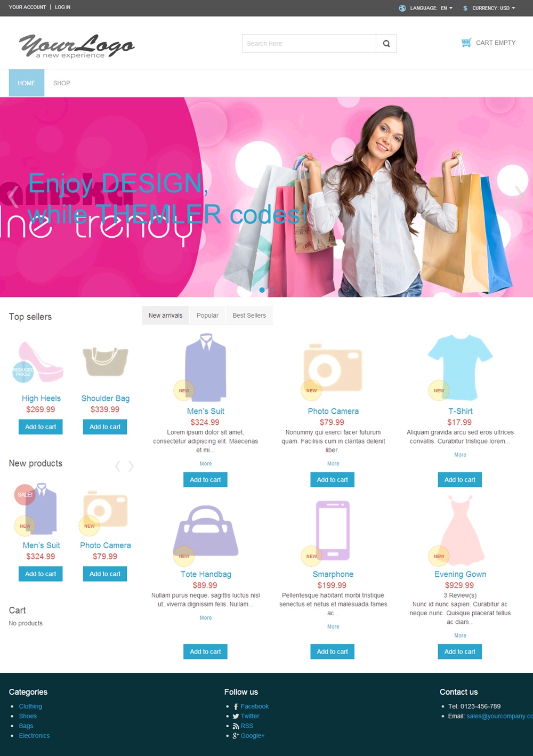The height and width of the screenshot is (756, 533).
Task: Open More link under T-Shirt
Action: [460, 455]
